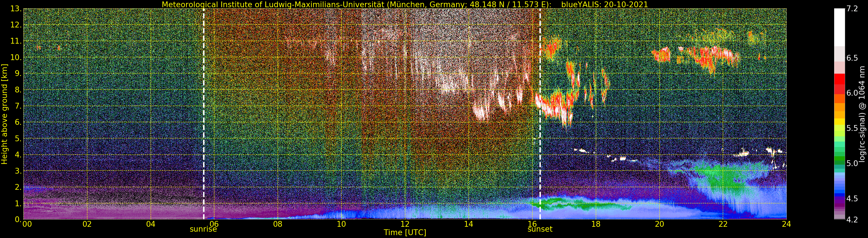This screenshot has height=238, width=868.
Task: Click the 'Height above ground [km]' axis label
Action: pyautogui.click(x=4, y=114)
